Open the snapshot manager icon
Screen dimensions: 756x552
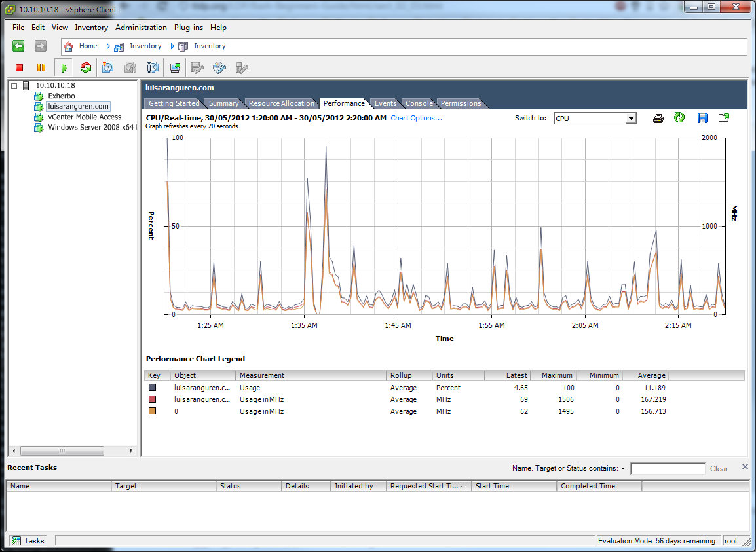[153, 67]
